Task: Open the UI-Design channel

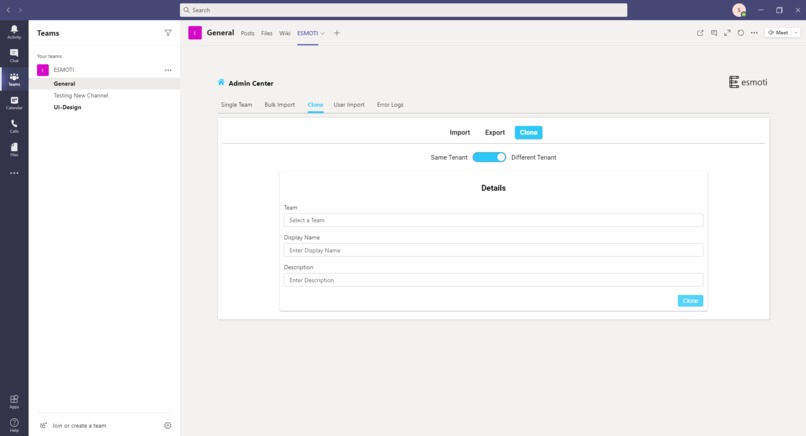Action: (x=67, y=107)
